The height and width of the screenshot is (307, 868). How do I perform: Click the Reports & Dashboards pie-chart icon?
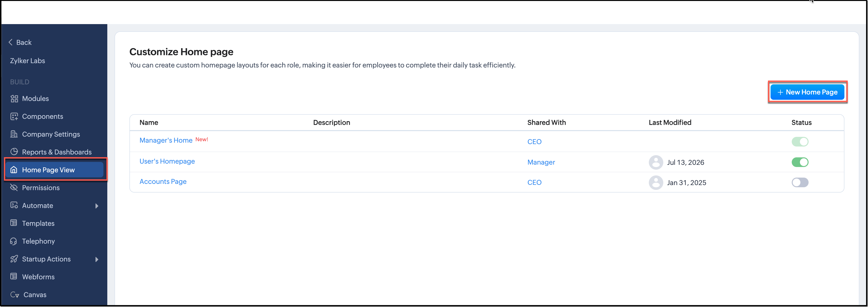[14, 152]
